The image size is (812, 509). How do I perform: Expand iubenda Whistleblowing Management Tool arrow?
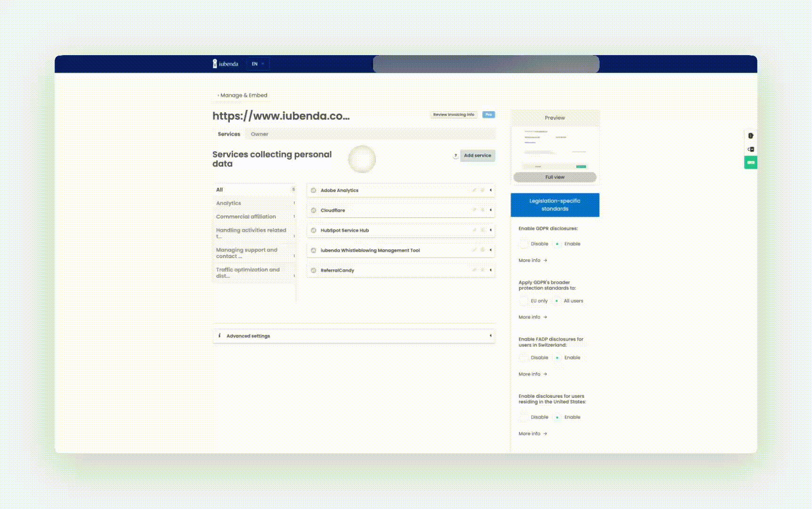coord(491,250)
